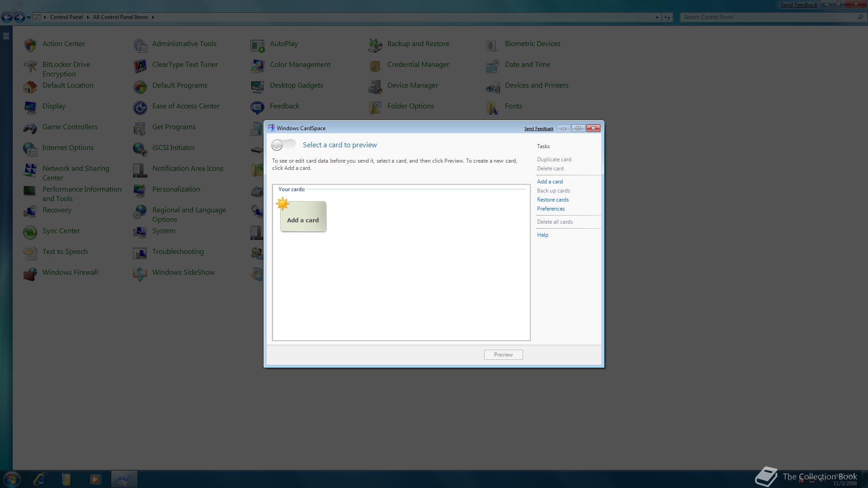Open Help link in CardSpace Tasks
868x488 pixels.
[x=542, y=235]
